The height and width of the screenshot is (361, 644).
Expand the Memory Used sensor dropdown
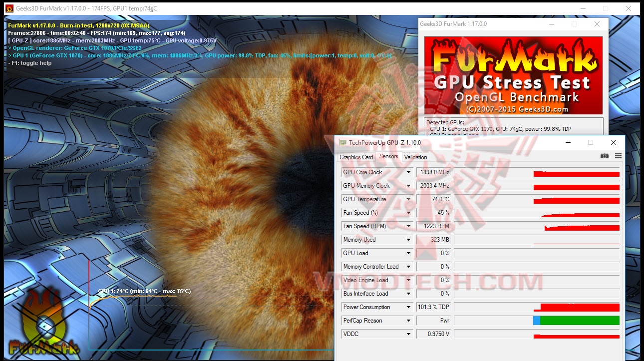click(x=408, y=240)
